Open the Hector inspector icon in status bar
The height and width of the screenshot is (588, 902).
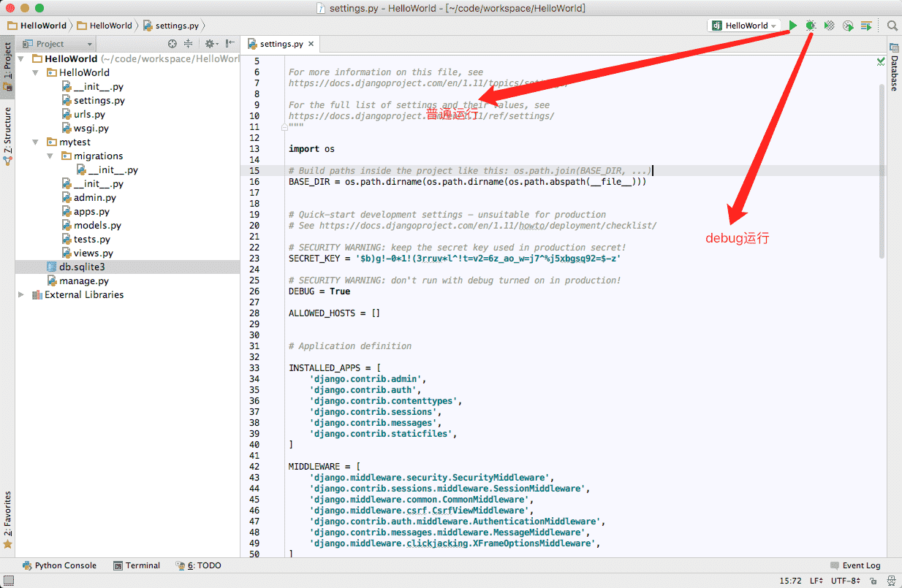(892, 581)
